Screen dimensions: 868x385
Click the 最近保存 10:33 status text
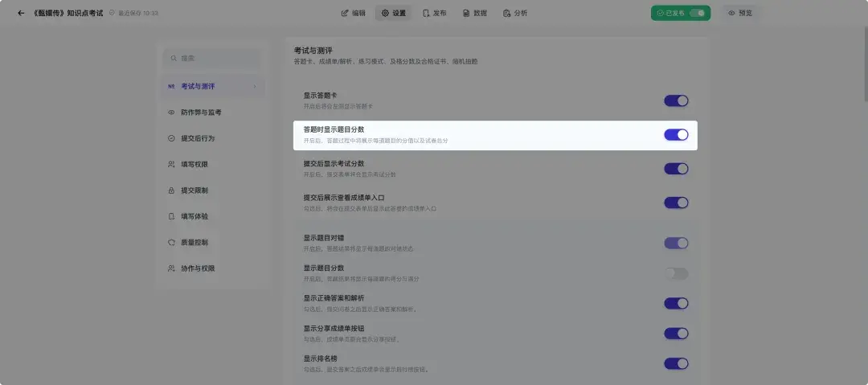(138, 13)
